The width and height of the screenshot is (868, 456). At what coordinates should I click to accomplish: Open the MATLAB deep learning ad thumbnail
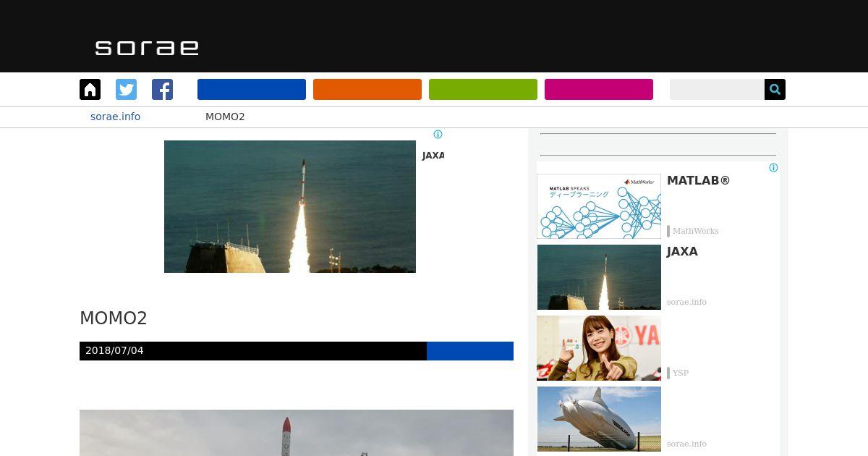point(599,206)
